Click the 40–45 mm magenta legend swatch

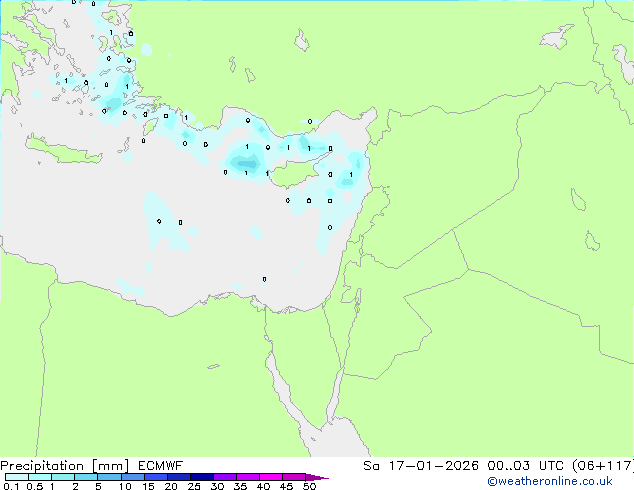click(x=271, y=477)
